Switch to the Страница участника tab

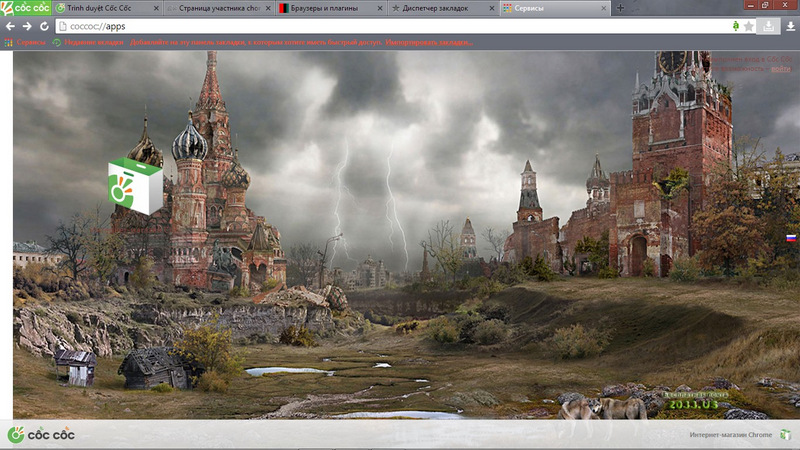[x=219, y=8]
